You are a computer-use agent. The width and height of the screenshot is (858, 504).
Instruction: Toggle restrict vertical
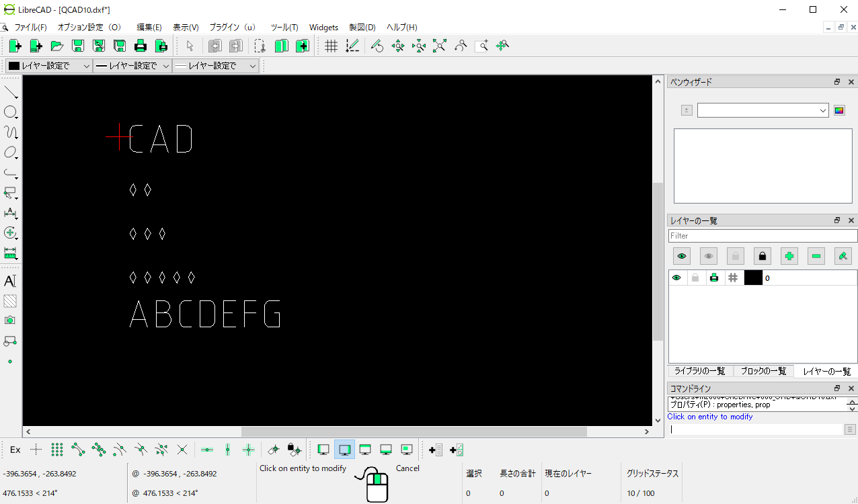(x=228, y=450)
